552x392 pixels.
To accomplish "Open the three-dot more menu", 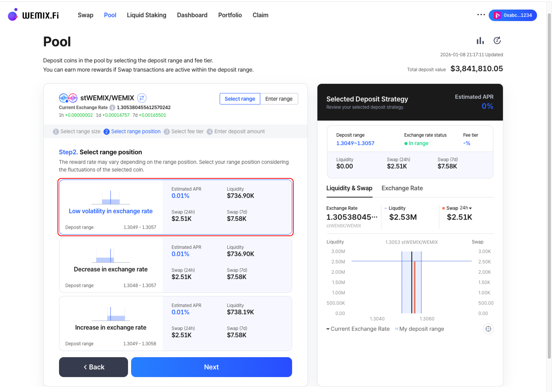I will pos(481,15).
